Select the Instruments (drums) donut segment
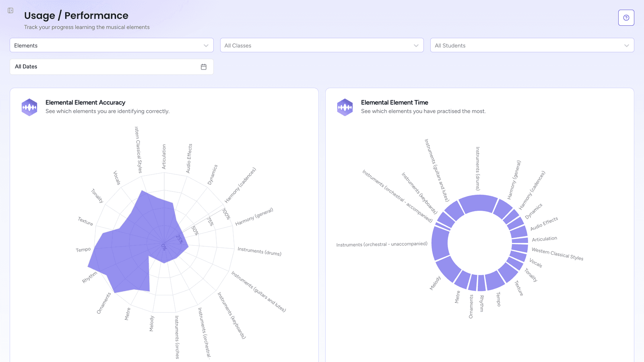 click(479, 204)
